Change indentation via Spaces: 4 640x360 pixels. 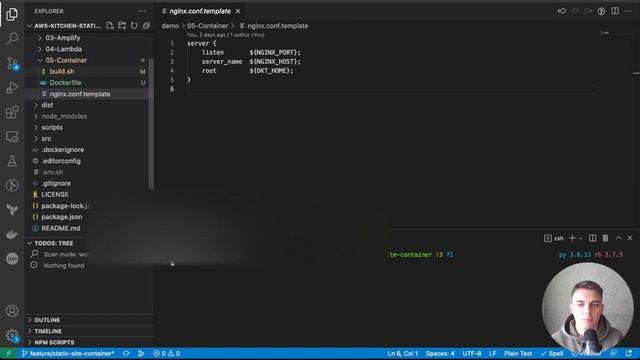tap(440, 353)
